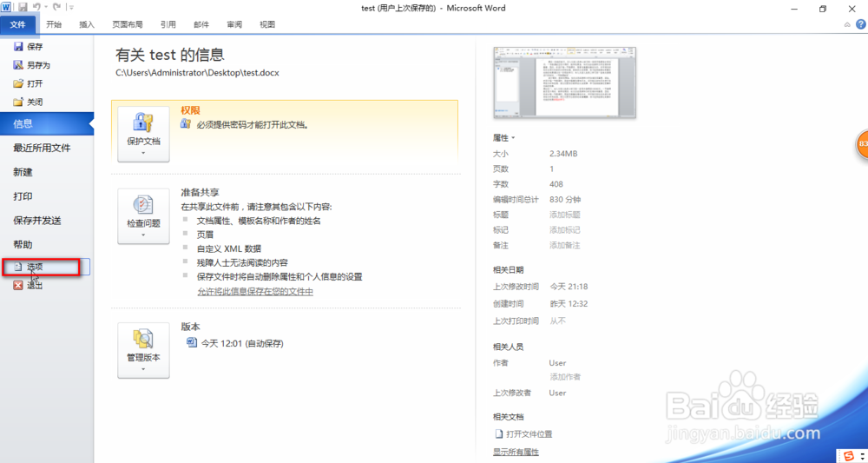This screenshot has height=463, width=868.
Task: Click the 830 分钟 editing time value
Action: tap(565, 200)
